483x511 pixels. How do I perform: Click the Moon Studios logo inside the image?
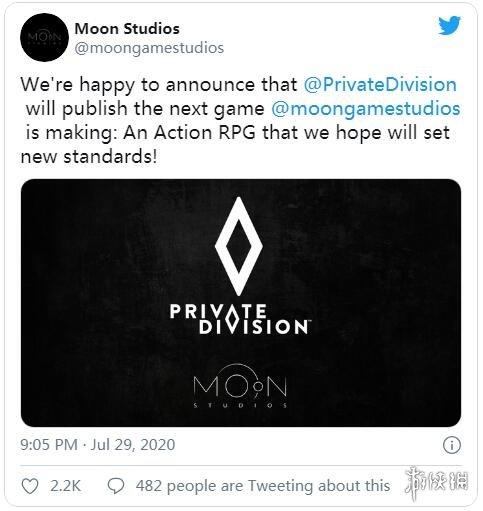pyautogui.click(x=240, y=386)
